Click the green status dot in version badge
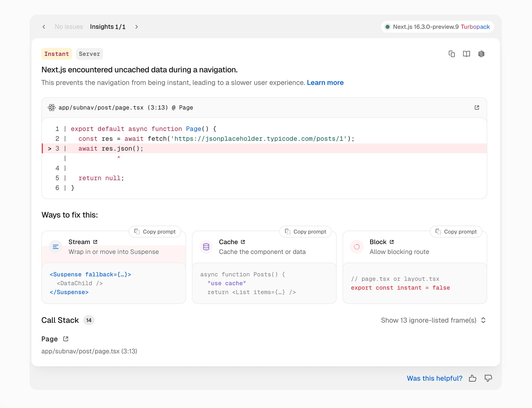The width and height of the screenshot is (532, 408). (x=387, y=27)
